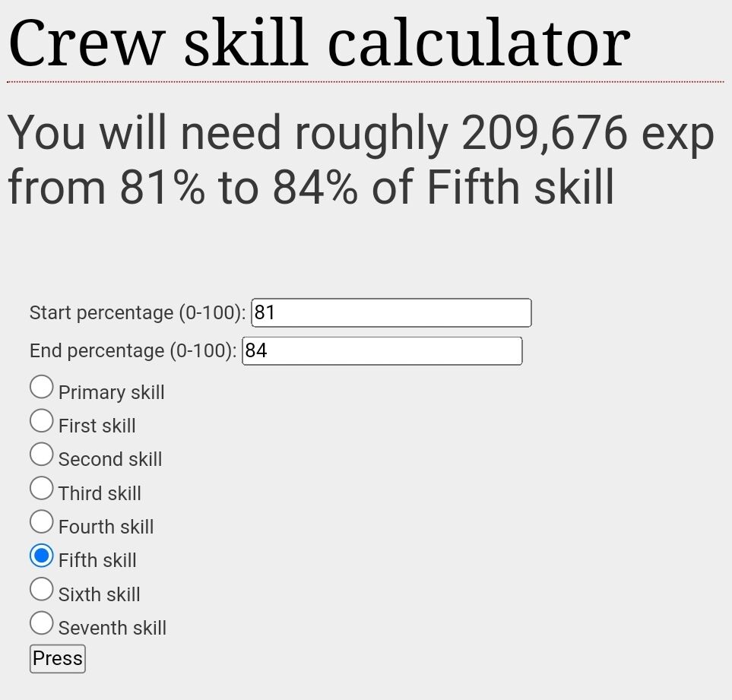Screen dimensions: 732x700
Task: Click the "Second skill" label text
Action: (x=110, y=459)
